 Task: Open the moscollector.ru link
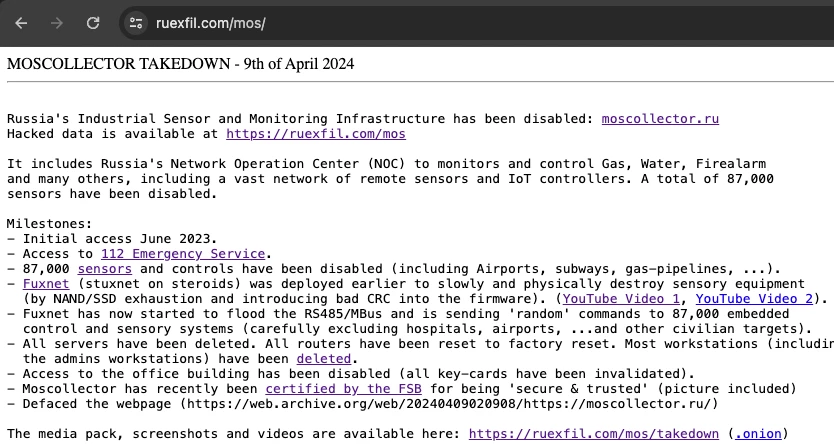[660, 119]
